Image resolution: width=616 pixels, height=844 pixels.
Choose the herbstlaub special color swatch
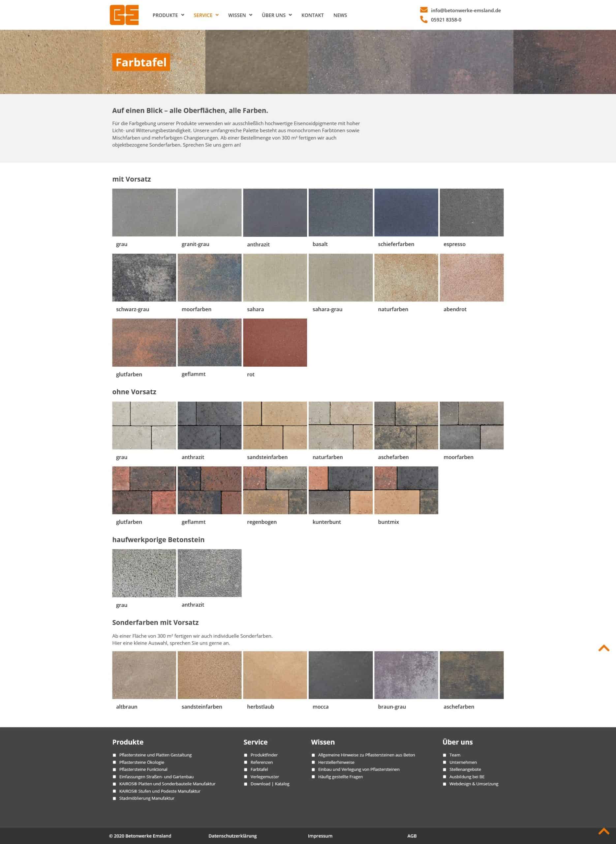pos(275,675)
